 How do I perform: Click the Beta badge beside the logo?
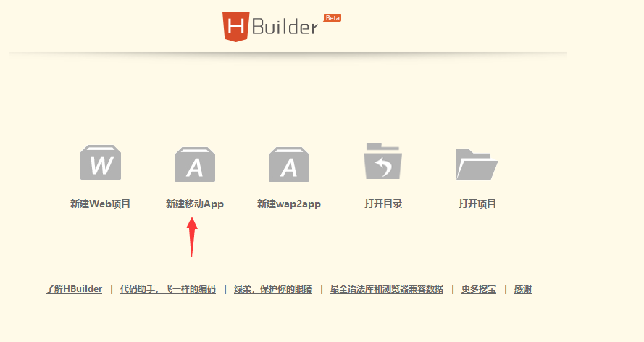333,17
